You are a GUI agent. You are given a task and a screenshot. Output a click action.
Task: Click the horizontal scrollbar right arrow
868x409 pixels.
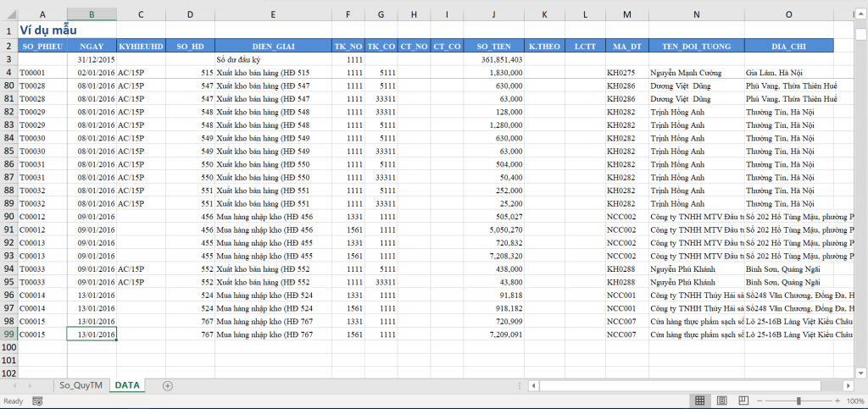click(x=848, y=385)
